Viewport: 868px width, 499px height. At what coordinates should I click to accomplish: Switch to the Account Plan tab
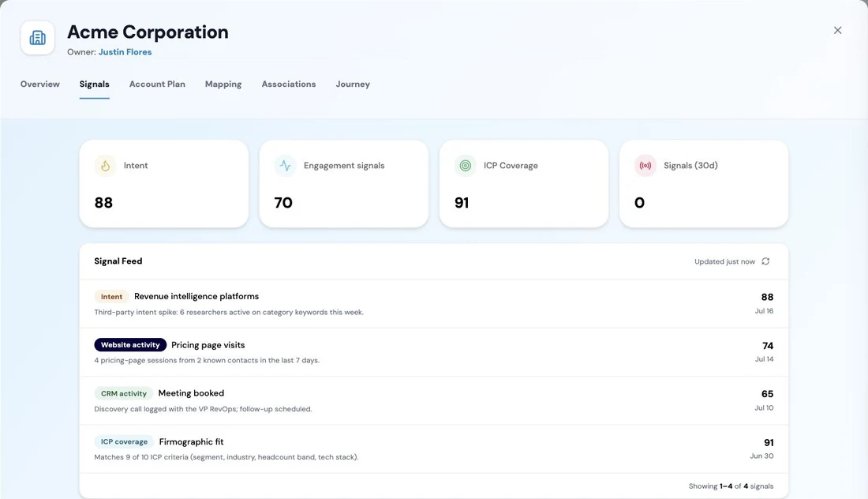point(157,84)
